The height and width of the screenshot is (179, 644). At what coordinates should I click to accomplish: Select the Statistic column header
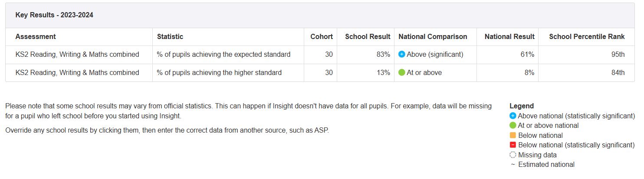click(170, 37)
